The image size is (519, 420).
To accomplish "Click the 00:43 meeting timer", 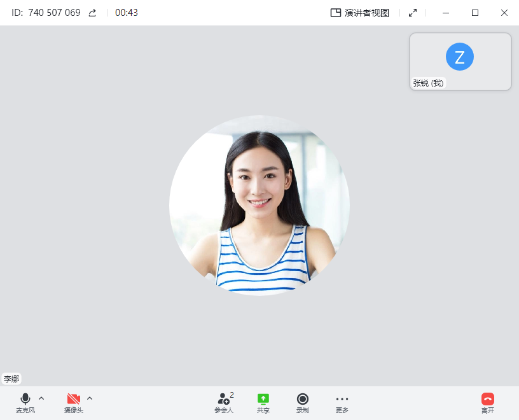I will click(127, 13).
